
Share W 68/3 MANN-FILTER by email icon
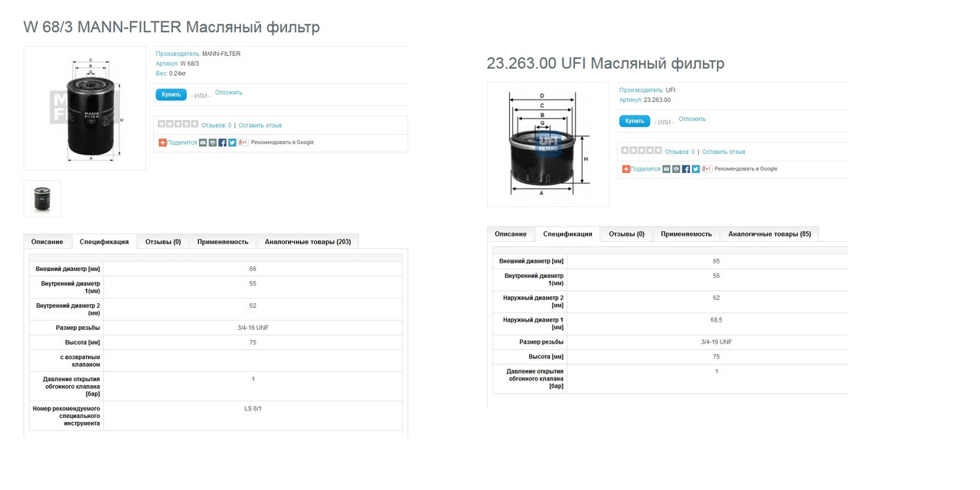coord(203,142)
